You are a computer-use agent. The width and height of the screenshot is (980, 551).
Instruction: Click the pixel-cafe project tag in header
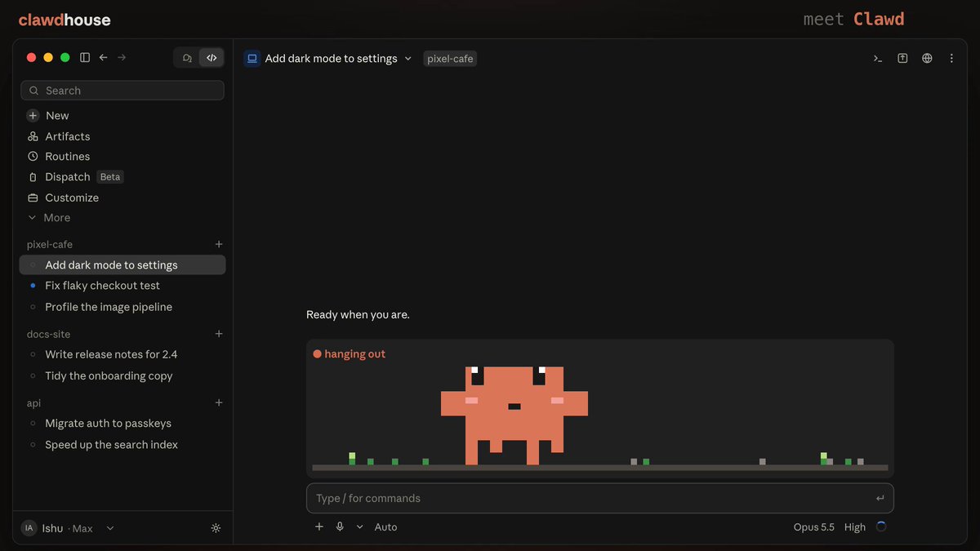pos(450,59)
